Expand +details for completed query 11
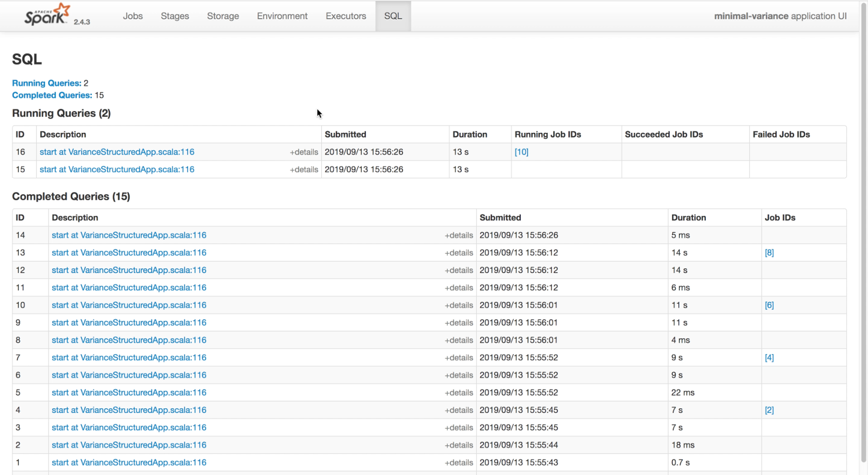The width and height of the screenshot is (868, 475). [x=459, y=288]
